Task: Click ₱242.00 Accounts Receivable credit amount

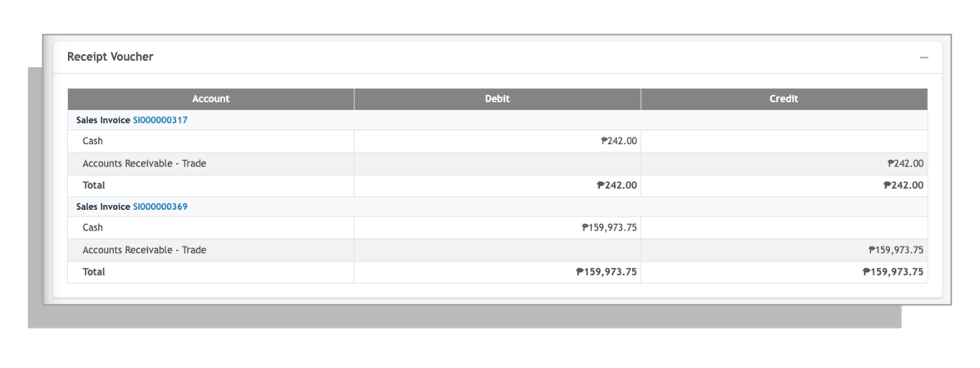Action: [905, 164]
